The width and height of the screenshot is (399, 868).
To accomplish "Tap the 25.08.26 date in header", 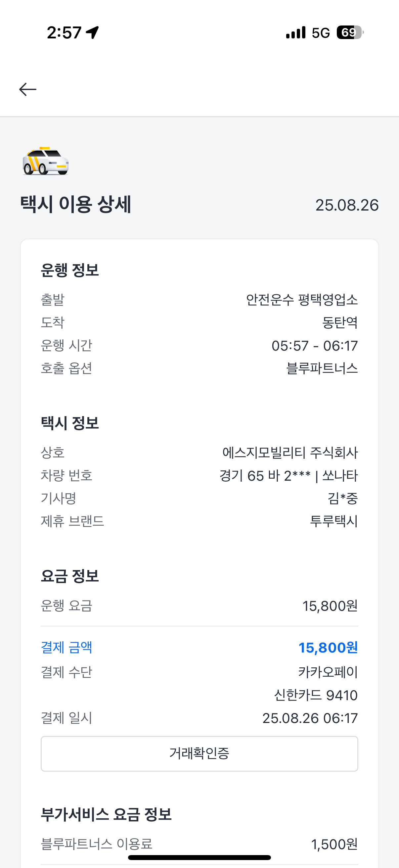I will coord(347,205).
